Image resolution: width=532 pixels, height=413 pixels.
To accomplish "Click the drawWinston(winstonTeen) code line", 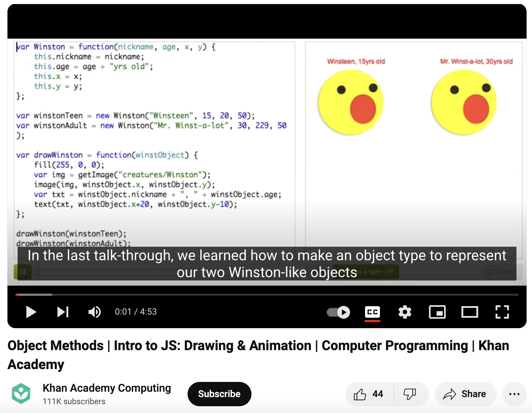I will pos(71,234).
